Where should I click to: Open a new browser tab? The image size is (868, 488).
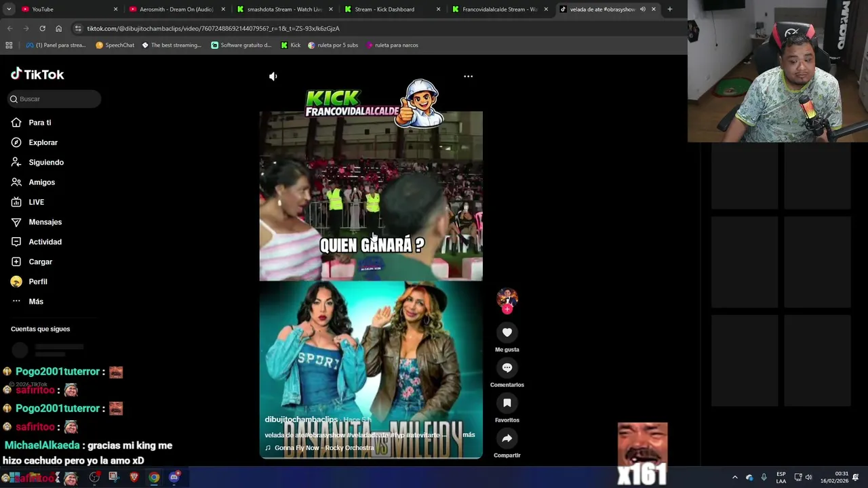669,9
